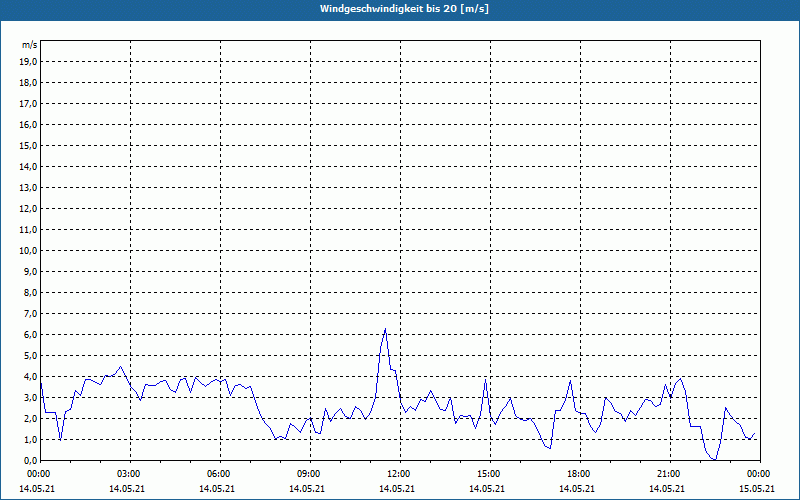800x500 pixels.
Task: Click the 03:00 time label
Action: click(x=130, y=474)
